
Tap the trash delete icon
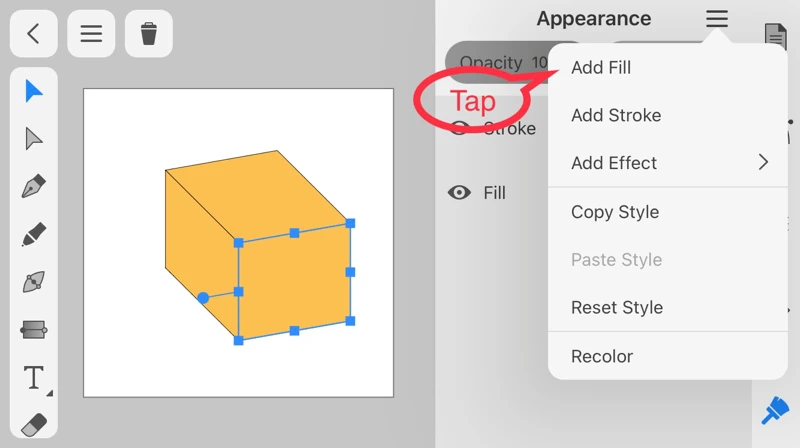[149, 33]
